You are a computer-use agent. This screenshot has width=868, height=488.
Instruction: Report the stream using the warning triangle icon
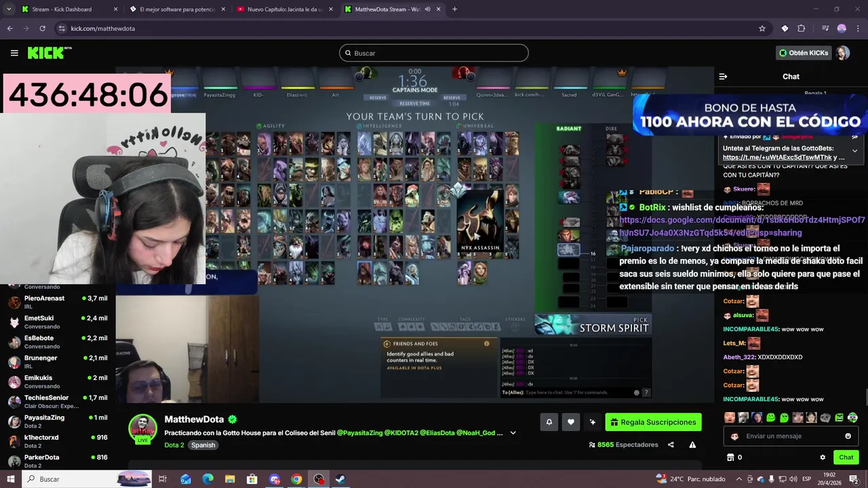[x=692, y=445]
